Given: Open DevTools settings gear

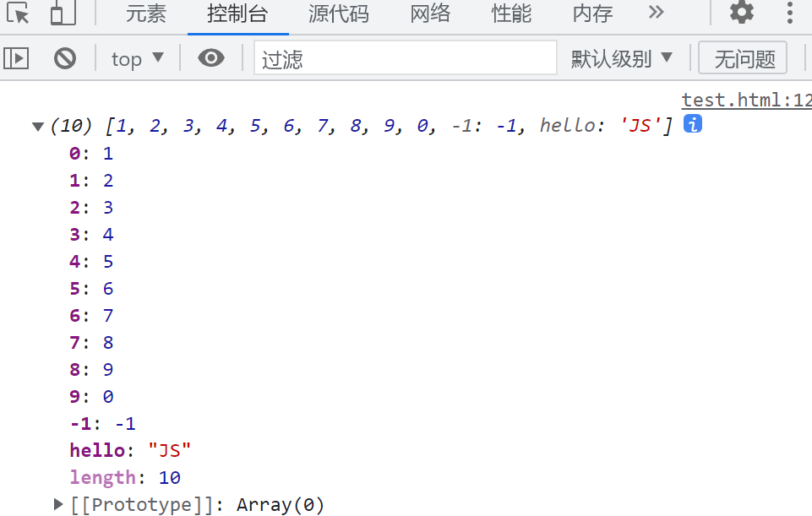Looking at the screenshot, I should click(742, 11).
